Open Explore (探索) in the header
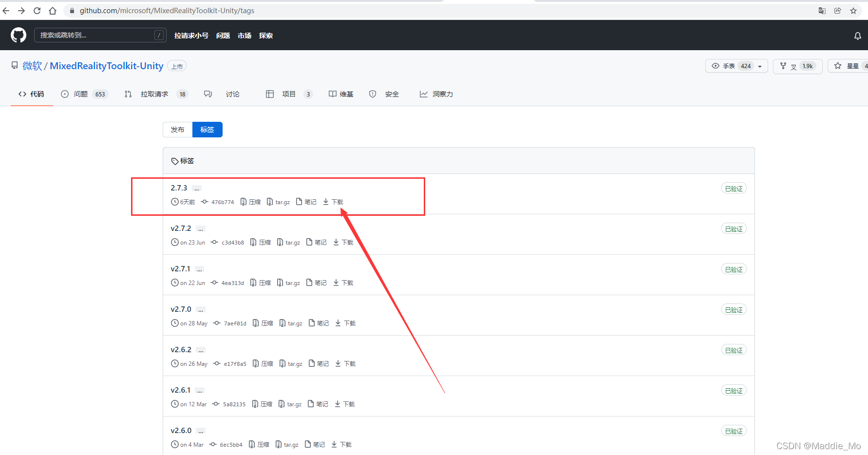This screenshot has height=455, width=868. pyautogui.click(x=266, y=36)
